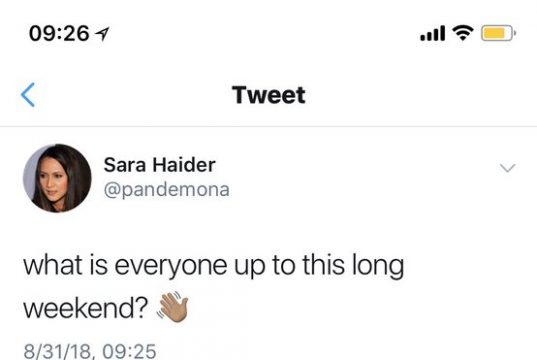
Task: Open the Sara Haider display name
Action: click(160, 165)
